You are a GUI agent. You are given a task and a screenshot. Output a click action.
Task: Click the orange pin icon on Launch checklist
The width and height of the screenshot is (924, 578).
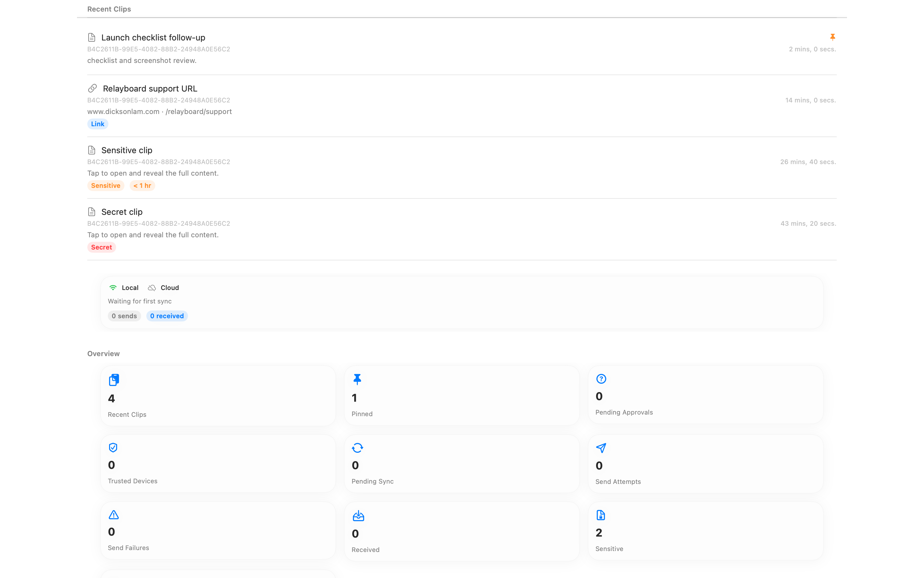click(x=832, y=37)
